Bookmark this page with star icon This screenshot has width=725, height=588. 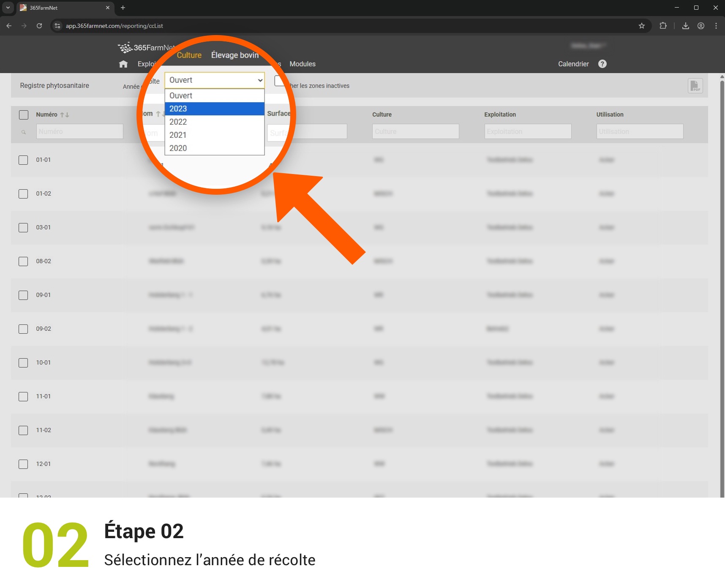(x=641, y=26)
